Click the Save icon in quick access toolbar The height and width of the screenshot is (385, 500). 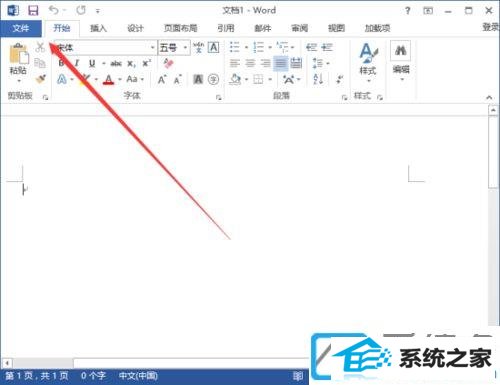pyautogui.click(x=33, y=11)
